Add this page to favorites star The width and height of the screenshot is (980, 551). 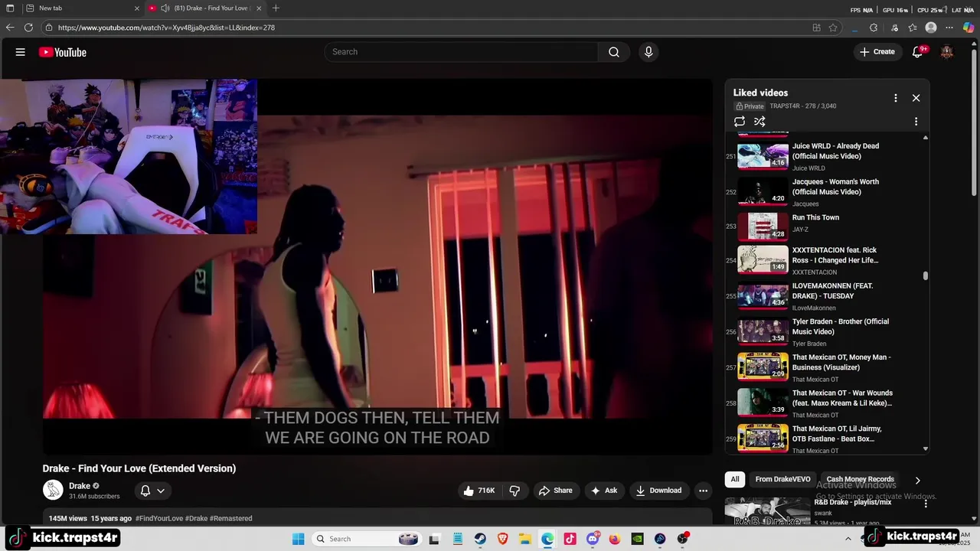tap(833, 28)
